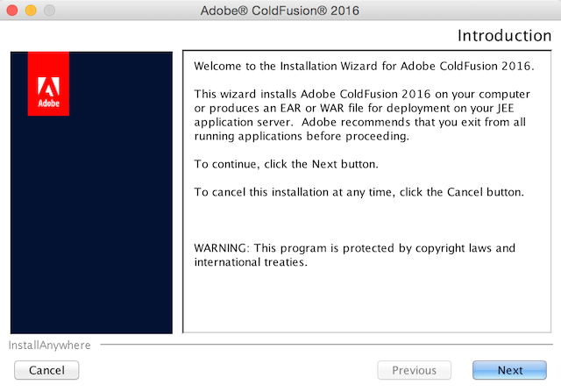The height and width of the screenshot is (392, 561).
Task: Click the Cancel button
Action: (x=46, y=370)
